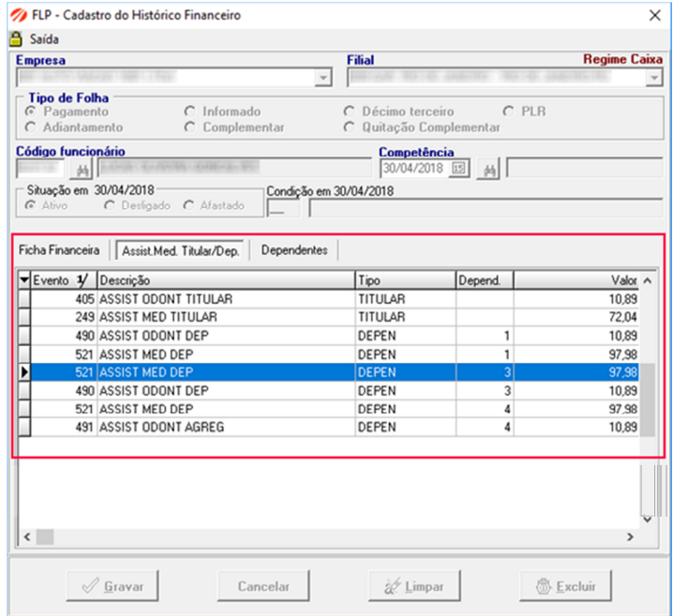
Task: Click the event code 405 cell
Action: 64,299
